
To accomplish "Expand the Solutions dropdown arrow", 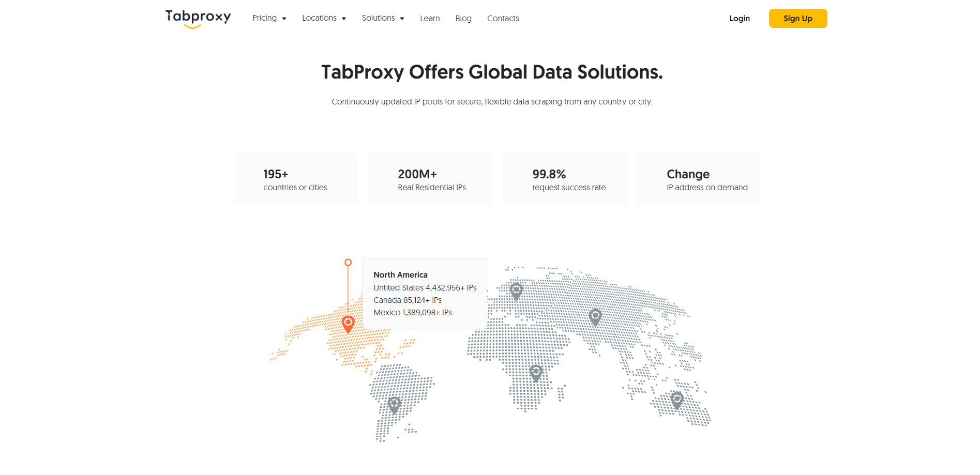I will [402, 19].
